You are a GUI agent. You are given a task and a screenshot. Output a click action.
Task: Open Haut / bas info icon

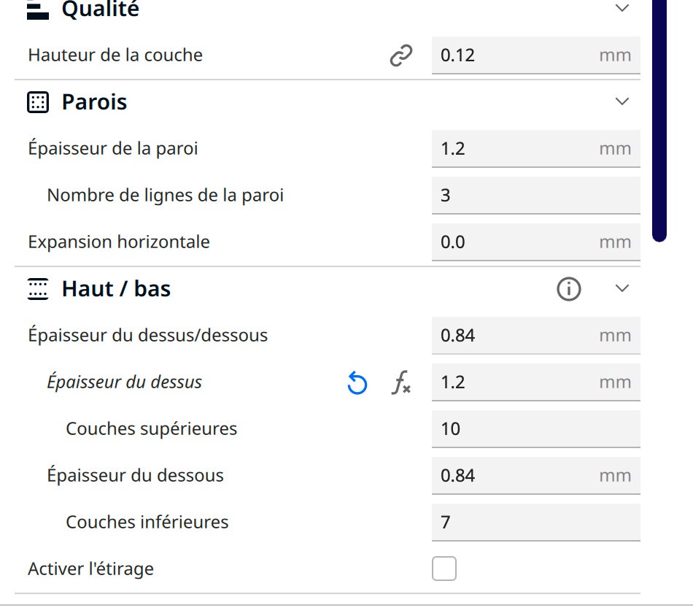568,290
